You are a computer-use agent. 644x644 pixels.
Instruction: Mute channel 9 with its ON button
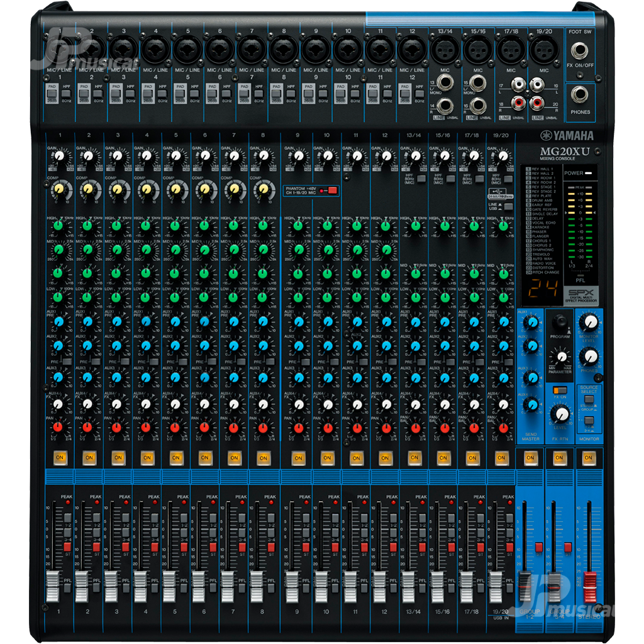tap(298, 458)
